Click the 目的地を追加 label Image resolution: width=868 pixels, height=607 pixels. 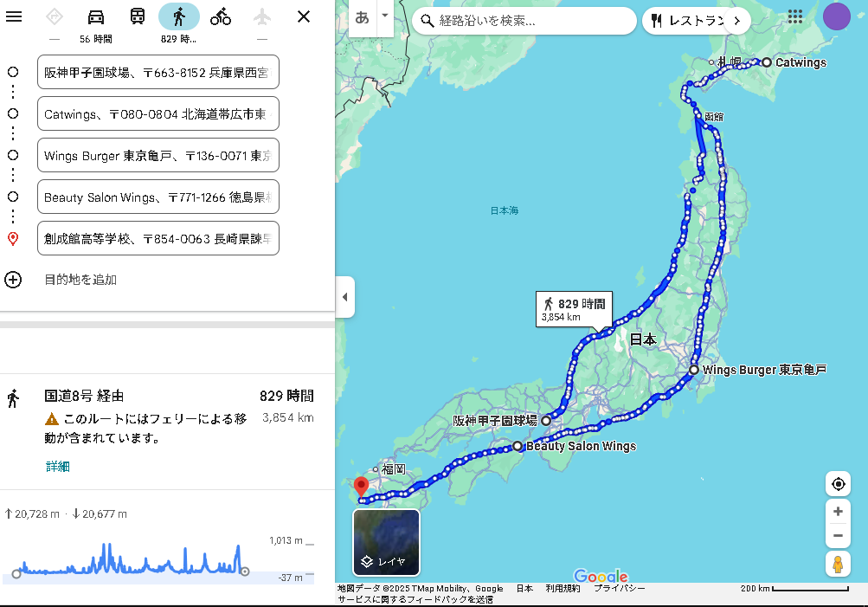click(x=80, y=280)
